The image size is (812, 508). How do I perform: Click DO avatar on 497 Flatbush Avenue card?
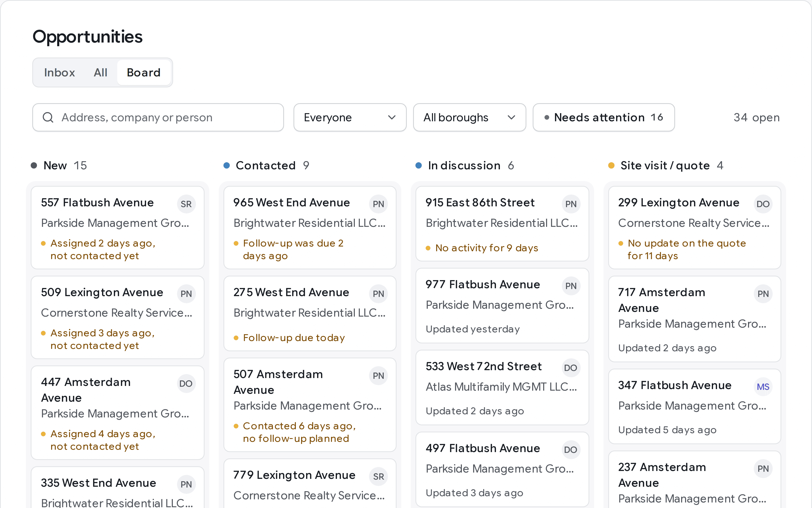571,449
